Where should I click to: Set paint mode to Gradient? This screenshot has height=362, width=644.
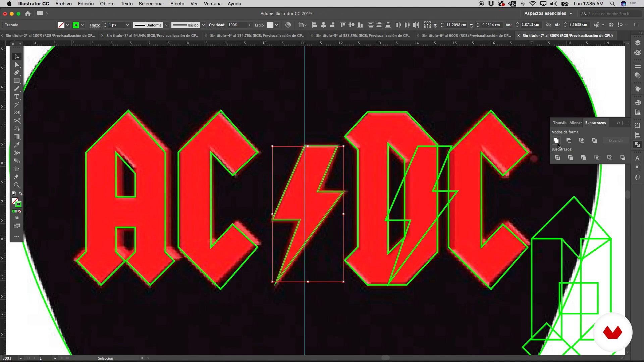[17, 211]
